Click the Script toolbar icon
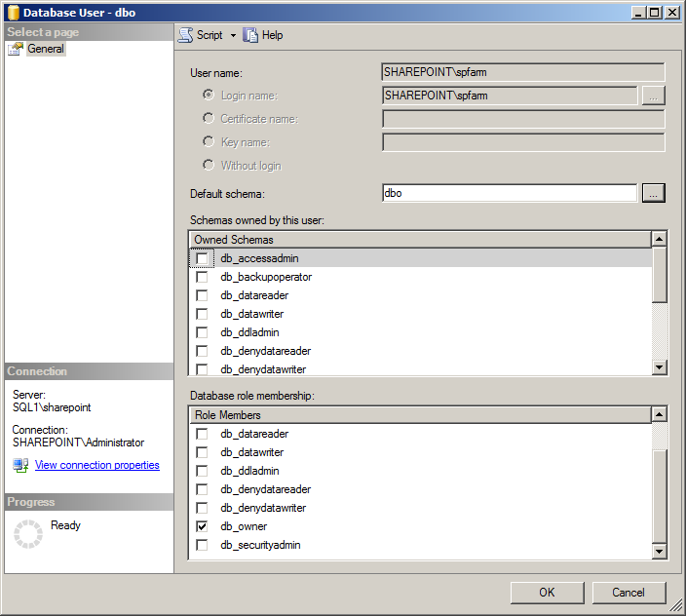 click(x=185, y=35)
